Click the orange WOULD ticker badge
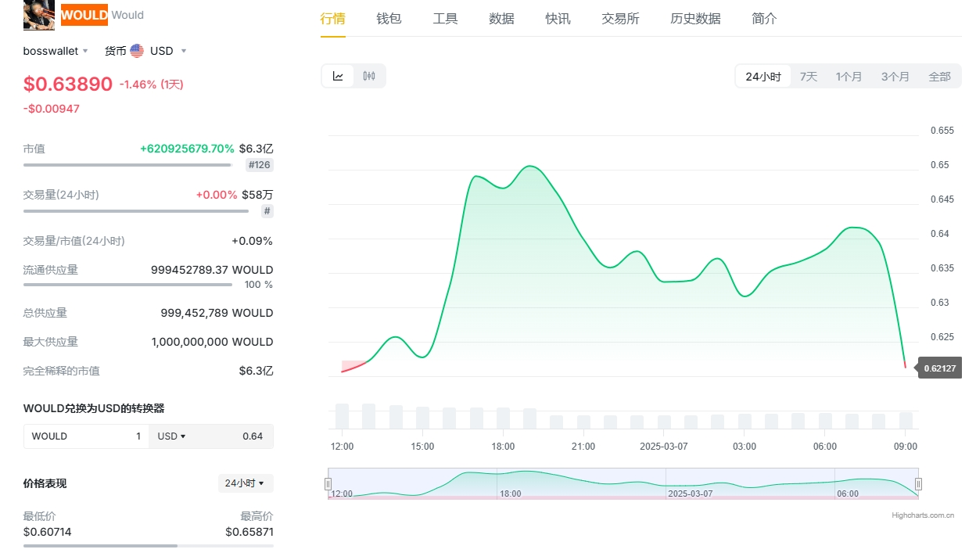Viewport: 976px width, 560px height. click(x=84, y=15)
